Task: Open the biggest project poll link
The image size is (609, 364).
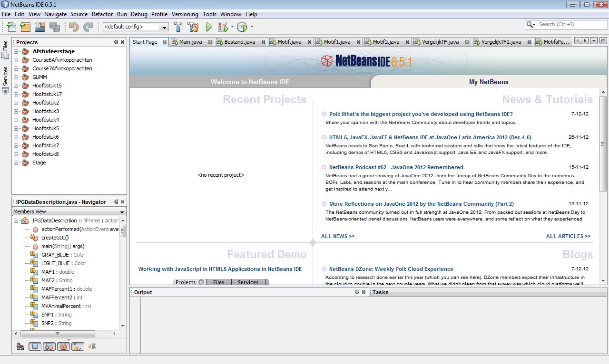Action: click(421, 114)
